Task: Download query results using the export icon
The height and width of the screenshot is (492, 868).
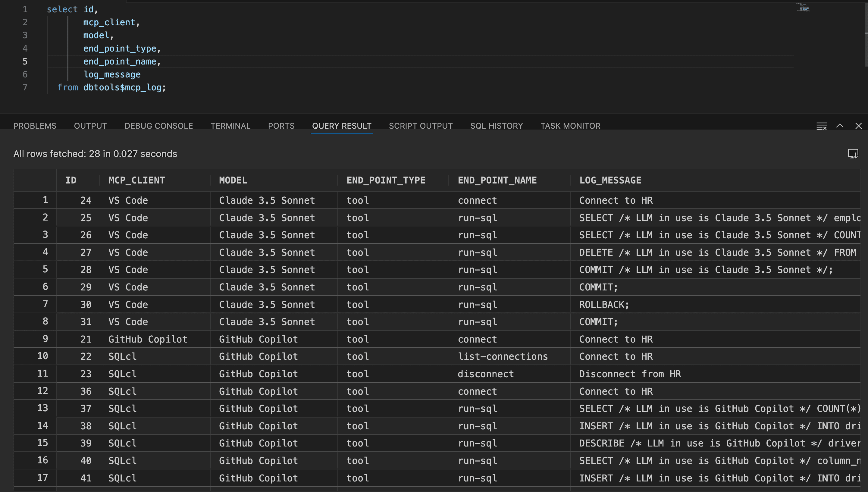Action: (x=853, y=154)
